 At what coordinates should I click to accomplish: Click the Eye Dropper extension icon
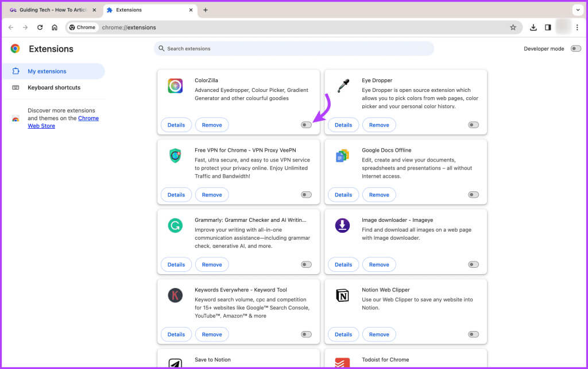343,86
